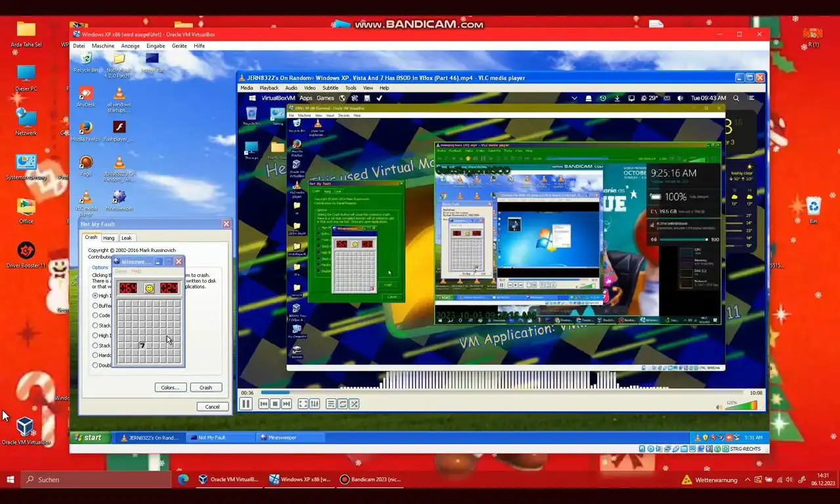840x504 pixels.
Task: Stop playback in VLC player
Action: (x=275, y=404)
